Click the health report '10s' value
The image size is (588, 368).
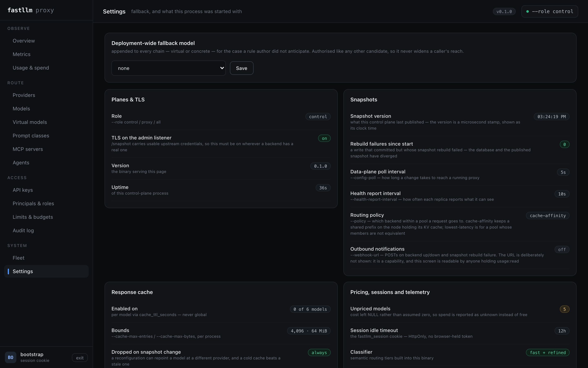coord(562,194)
